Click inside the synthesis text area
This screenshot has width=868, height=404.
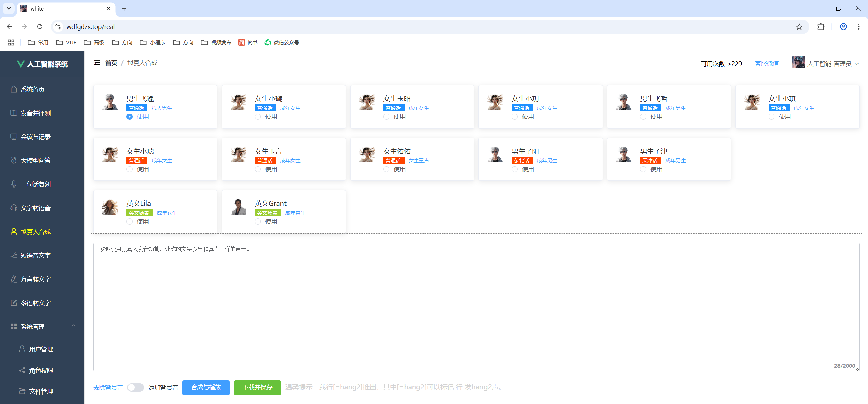click(476, 307)
